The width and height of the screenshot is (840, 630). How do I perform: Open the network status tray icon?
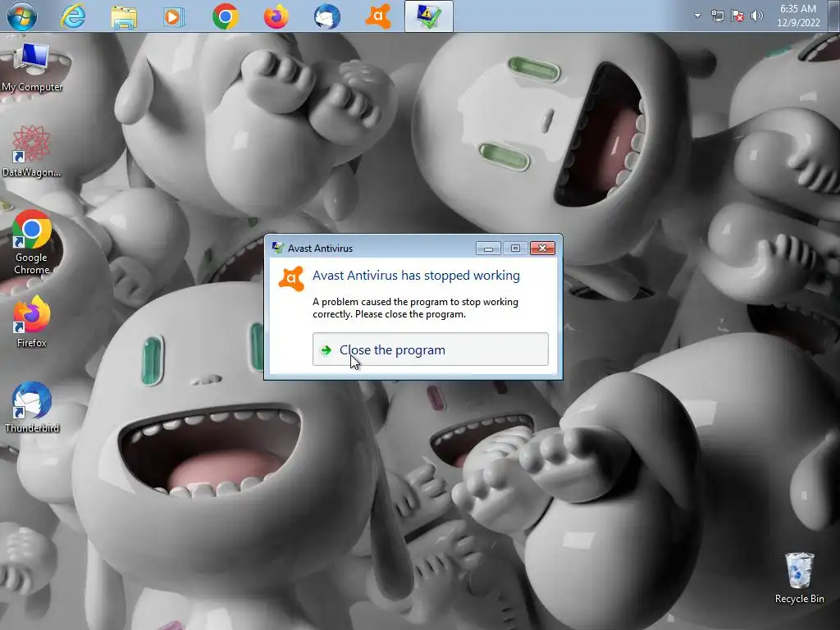pyautogui.click(x=717, y=16)
